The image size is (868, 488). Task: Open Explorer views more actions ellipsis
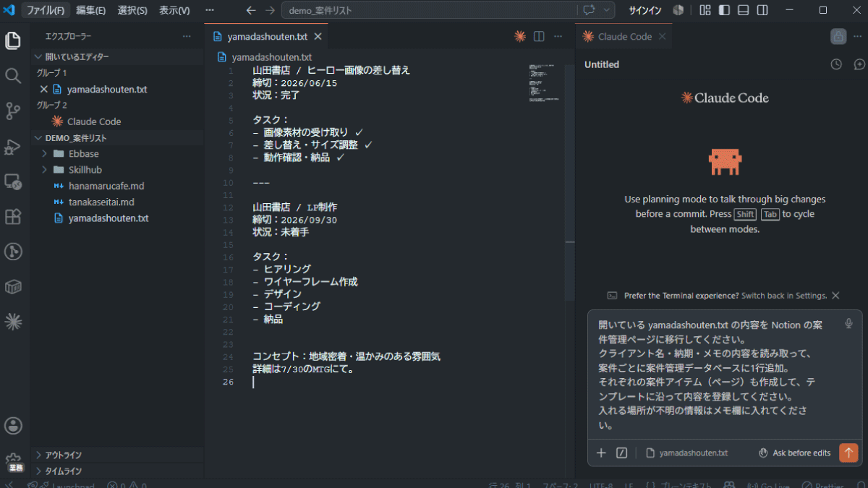tap(187, 36)
